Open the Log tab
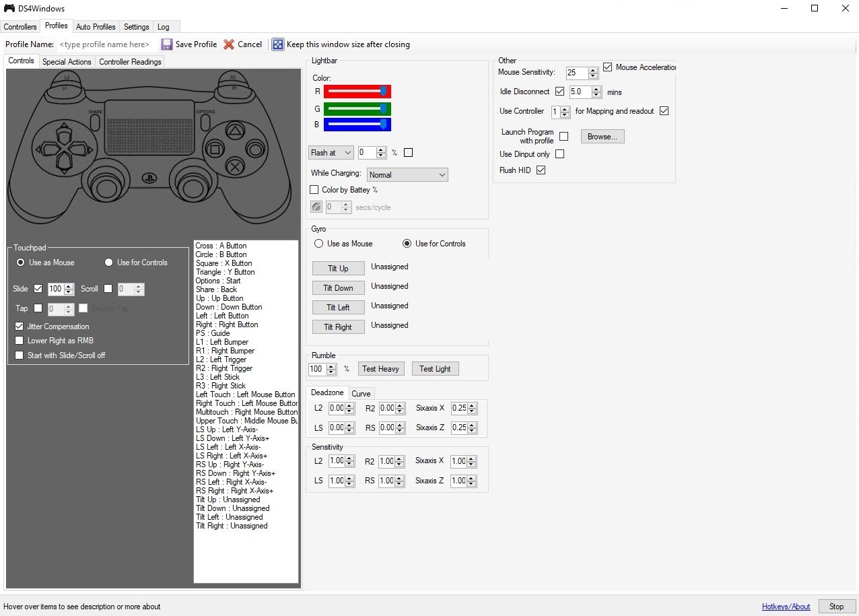 pyautogui.click(x=163, y=27)
